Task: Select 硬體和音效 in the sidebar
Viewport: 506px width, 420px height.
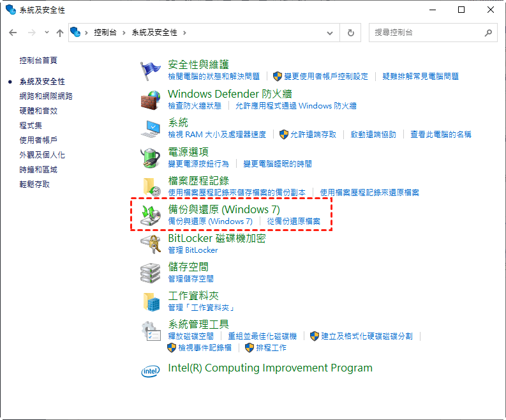Action: [x=38, y=111]
